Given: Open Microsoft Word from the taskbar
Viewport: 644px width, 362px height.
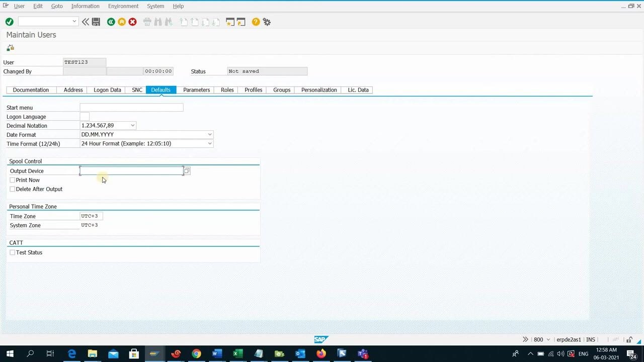Looking at the screenshot, I should pyautogui.click(x=217, y=354).
